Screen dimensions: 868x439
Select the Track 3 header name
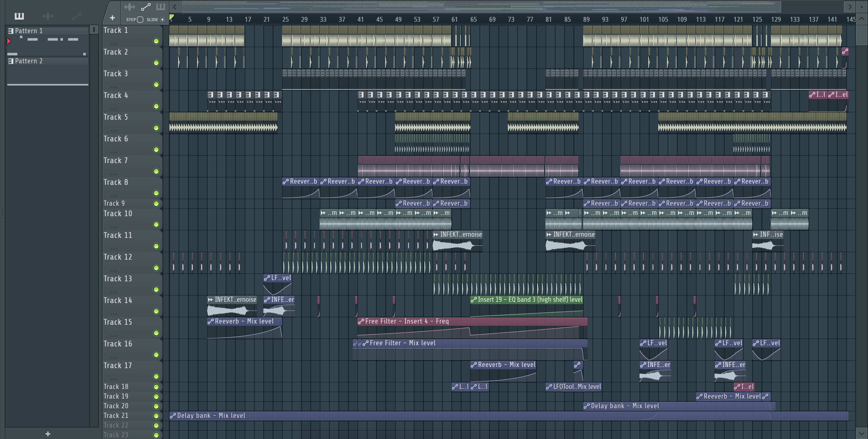(x=115, y=74)
